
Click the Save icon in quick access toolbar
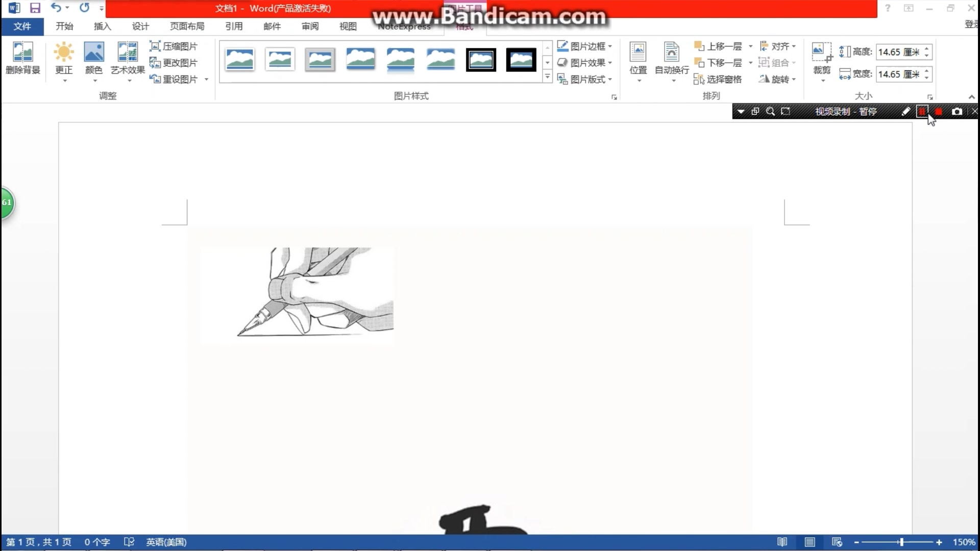coord(35,8)
